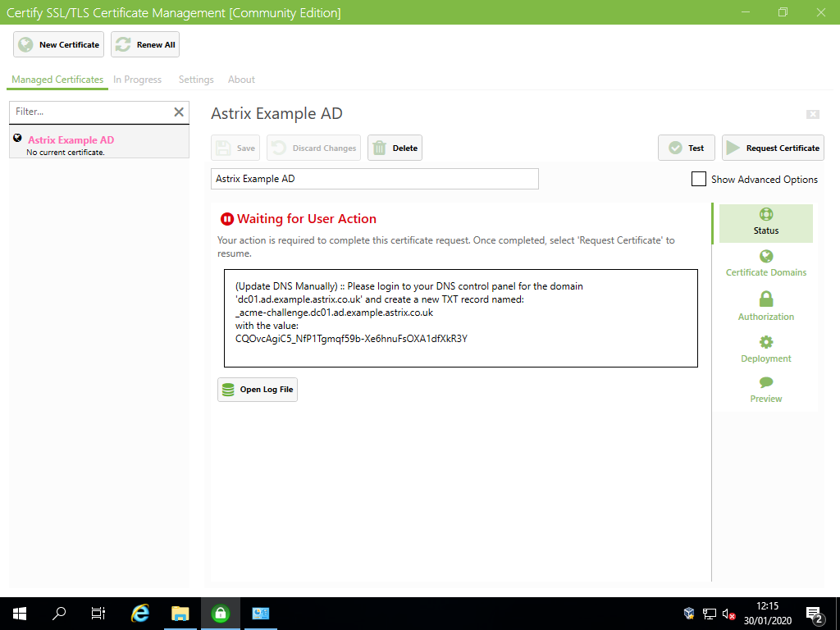Select the Astrix Example AD certificate
The image size is (840, 630).
click(x=72, y=139)
